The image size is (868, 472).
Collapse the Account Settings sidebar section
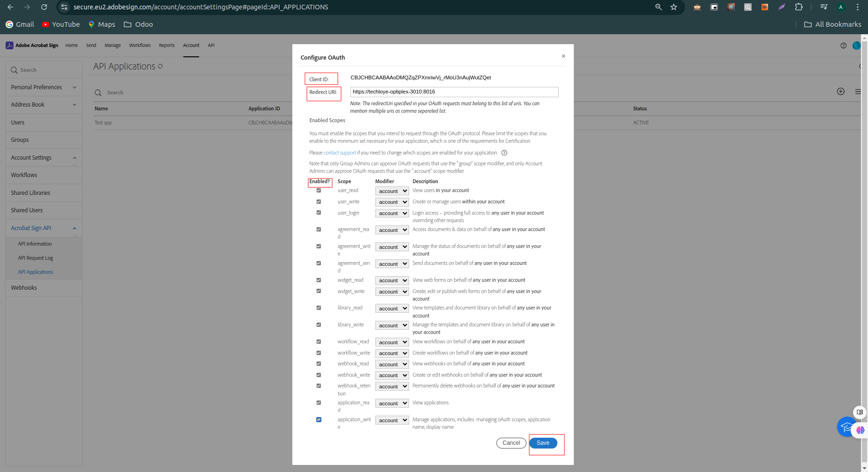click(x=44, y=158)
